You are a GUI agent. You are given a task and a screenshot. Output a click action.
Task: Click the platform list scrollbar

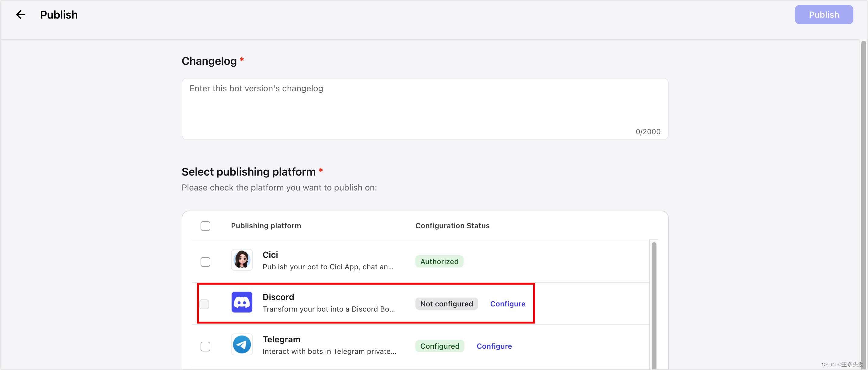[653, 303]
